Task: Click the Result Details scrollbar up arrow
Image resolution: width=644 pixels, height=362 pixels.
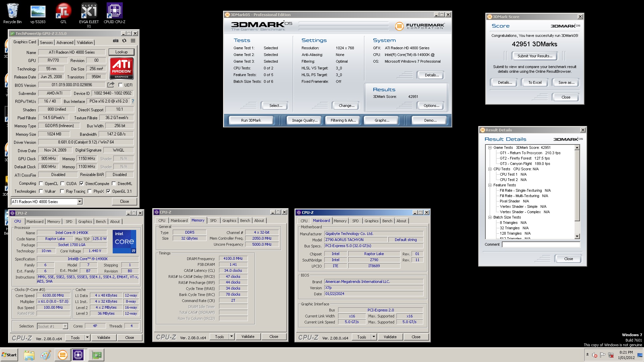Action: [x=577, y=148]
